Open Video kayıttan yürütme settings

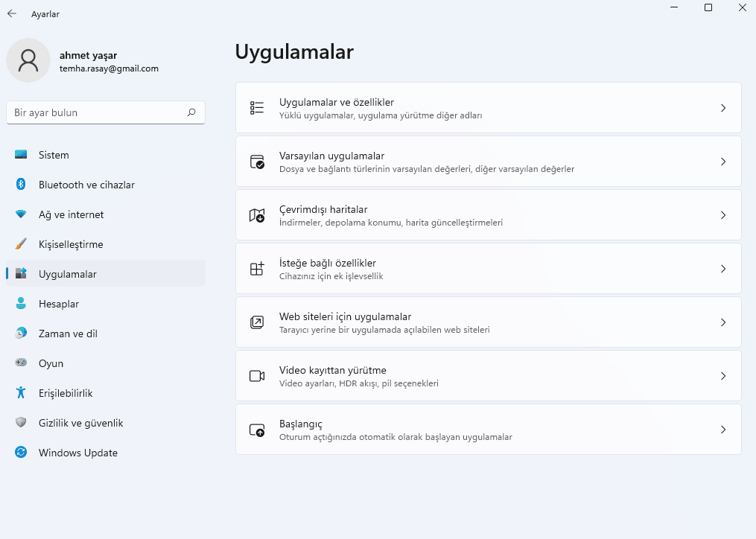(488, 375)
